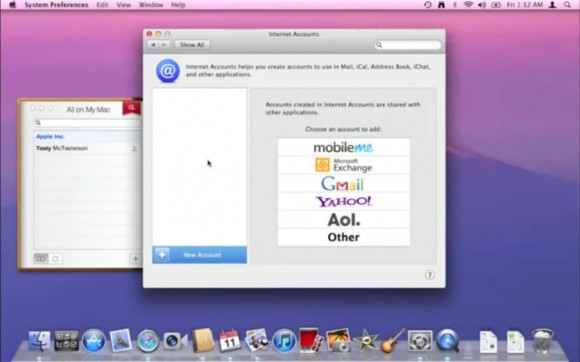Click the clock showing Fri 1:32 AM
580x362 pixels.
point(525,5)
